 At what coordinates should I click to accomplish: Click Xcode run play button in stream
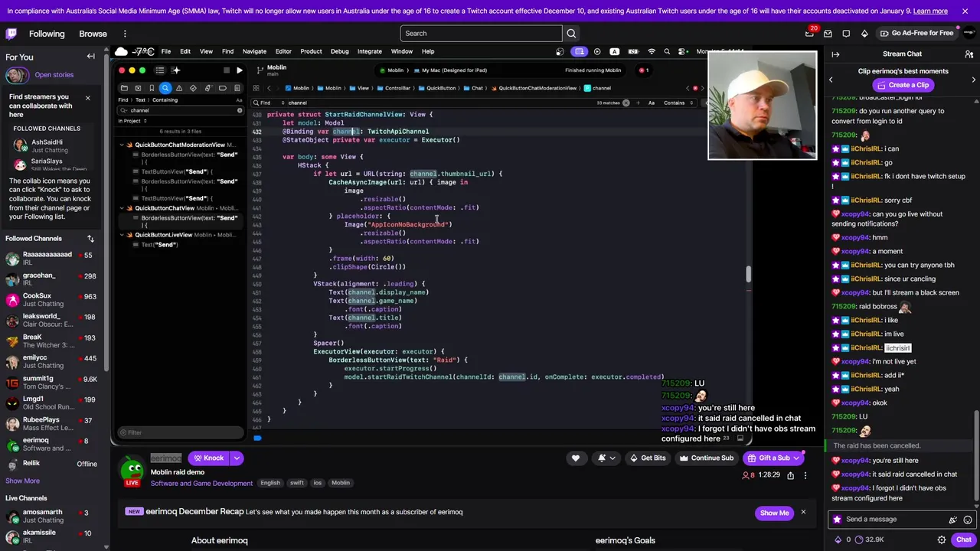point(239,70)
